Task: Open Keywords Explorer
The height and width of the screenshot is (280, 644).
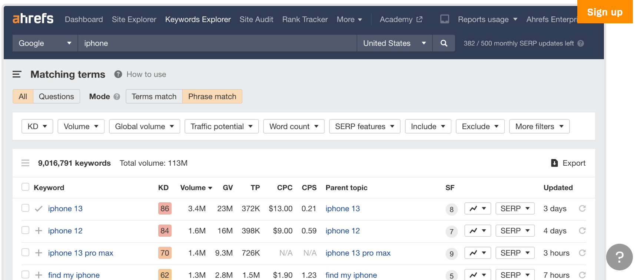Action: [198, 19]
